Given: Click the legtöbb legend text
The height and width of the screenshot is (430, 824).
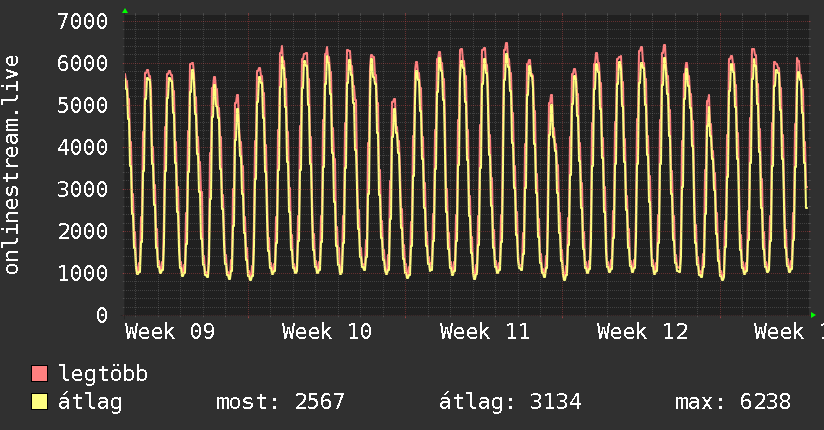Looking at the screenshot, I should pos(103,374).
